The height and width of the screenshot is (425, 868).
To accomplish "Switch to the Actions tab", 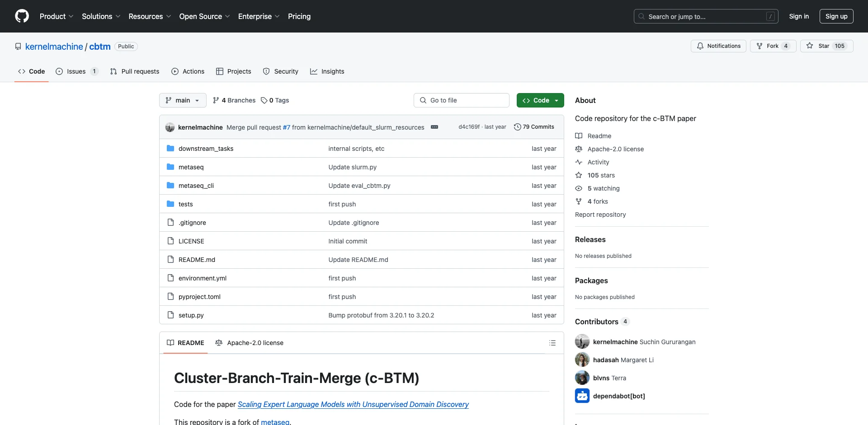I will (188, 71).
